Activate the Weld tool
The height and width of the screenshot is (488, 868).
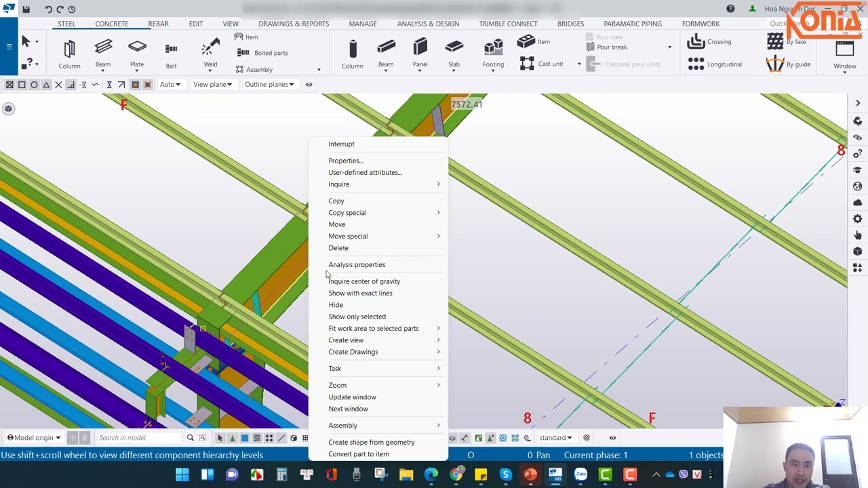210,54
